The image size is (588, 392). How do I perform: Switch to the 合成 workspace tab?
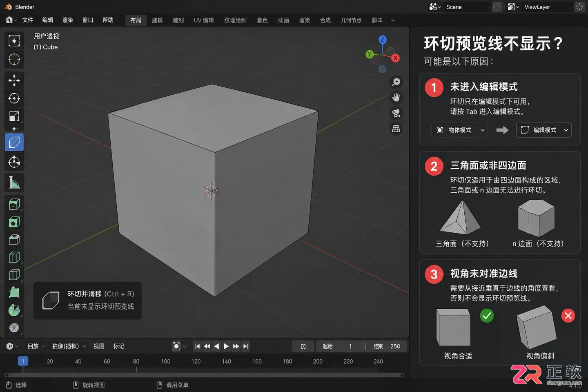pos(325,20)
